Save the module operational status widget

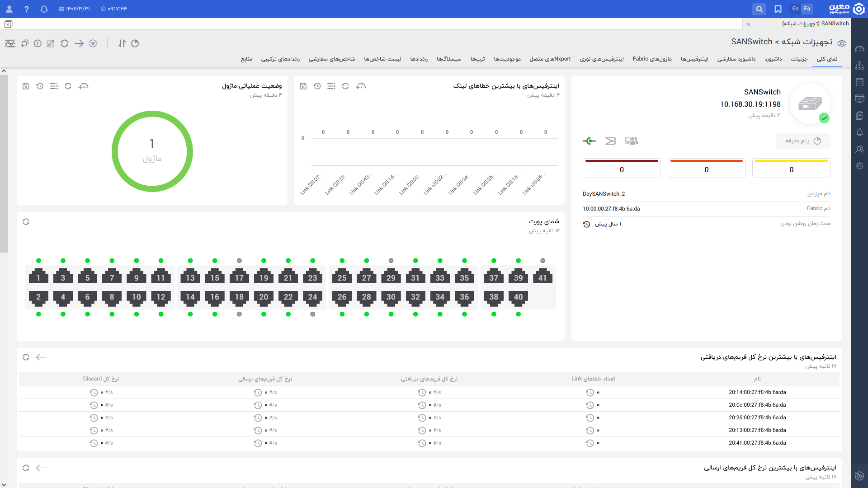26,86
